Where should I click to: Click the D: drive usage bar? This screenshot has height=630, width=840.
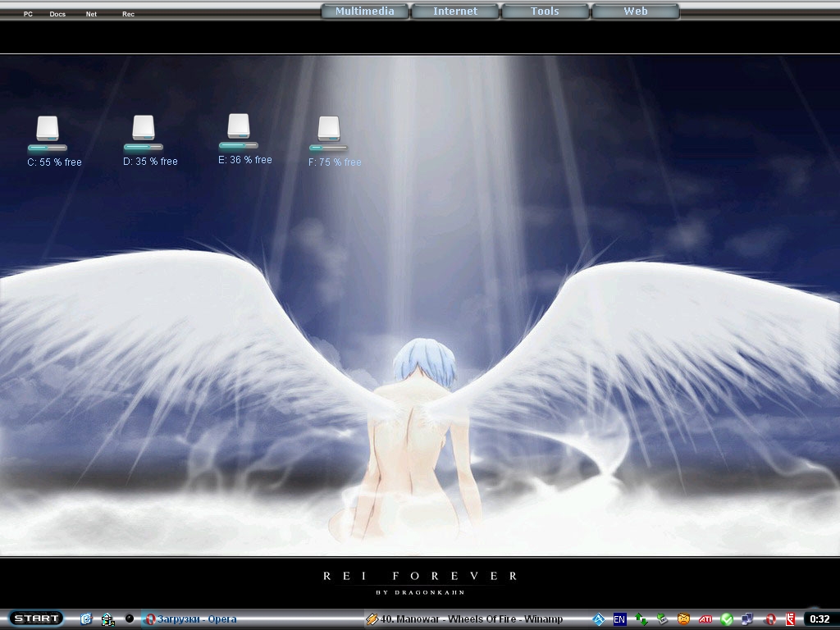point(143,146)
